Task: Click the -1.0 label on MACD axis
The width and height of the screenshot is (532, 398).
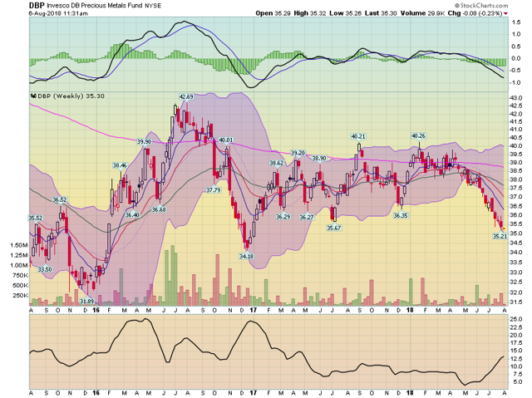Action: [515, 83]
